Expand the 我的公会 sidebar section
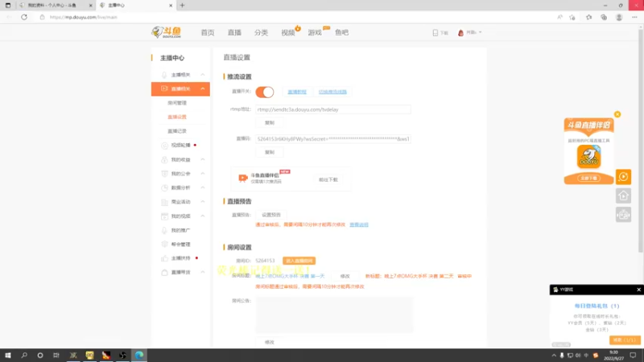The image size is (644, 362). tap(180, 174)
